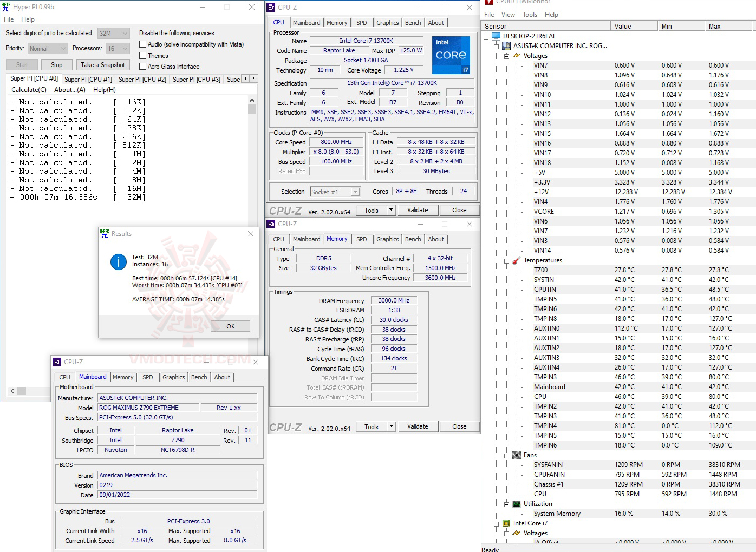Viewport: 756px width, 552px height.
Task: Click CPU-Z icon in the memory window title bar
Action: tap(271, 224)
